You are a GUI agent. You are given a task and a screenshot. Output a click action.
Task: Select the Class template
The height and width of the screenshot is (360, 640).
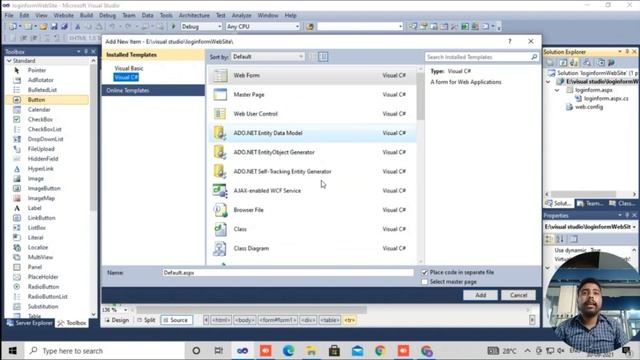(x=312, y=229)
